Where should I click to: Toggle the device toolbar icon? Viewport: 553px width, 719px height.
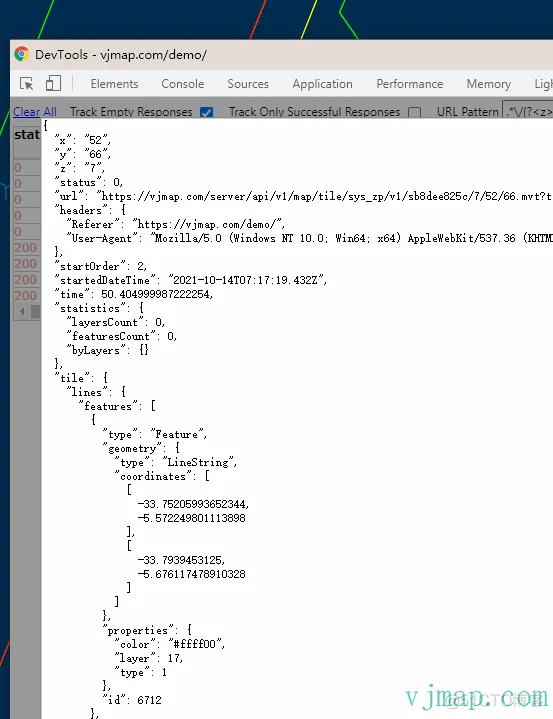53,83
